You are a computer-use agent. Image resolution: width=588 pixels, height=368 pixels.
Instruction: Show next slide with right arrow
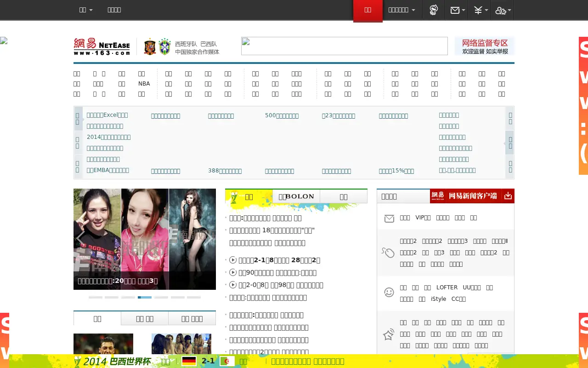pos(209,238)
